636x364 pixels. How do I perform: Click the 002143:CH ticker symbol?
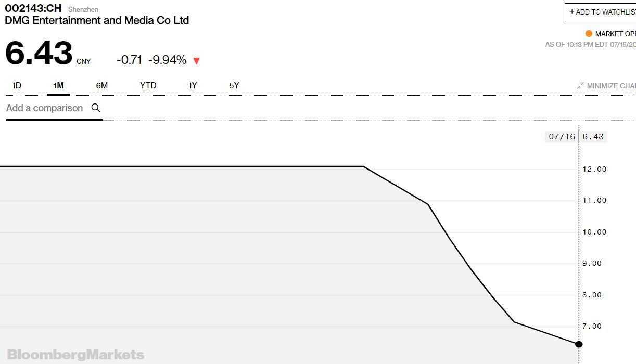click(33, 8)
